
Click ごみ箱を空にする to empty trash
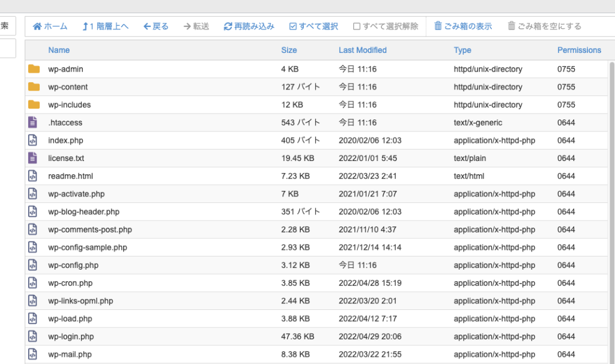(x=544, y=26)
